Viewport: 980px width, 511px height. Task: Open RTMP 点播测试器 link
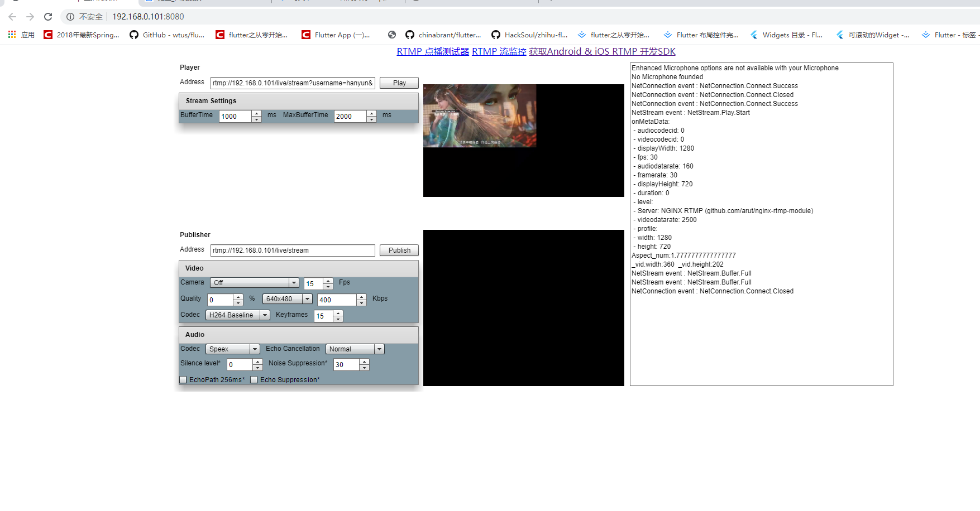[433, 51]
